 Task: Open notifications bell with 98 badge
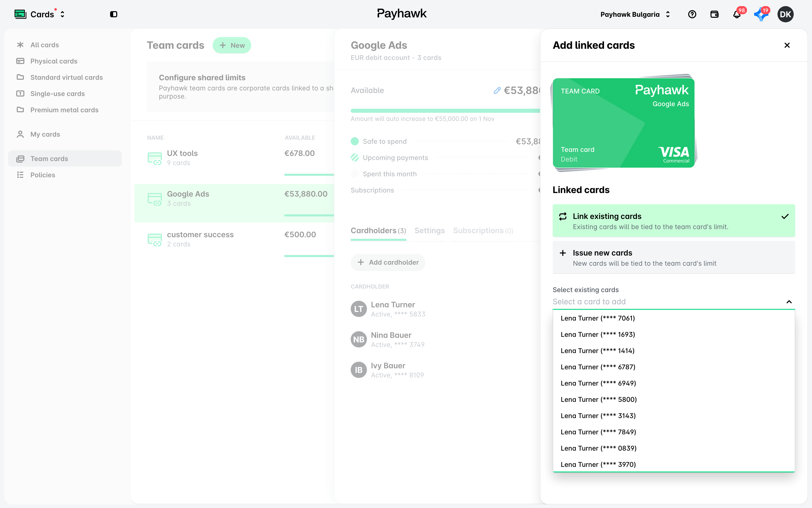click(737, 14)
